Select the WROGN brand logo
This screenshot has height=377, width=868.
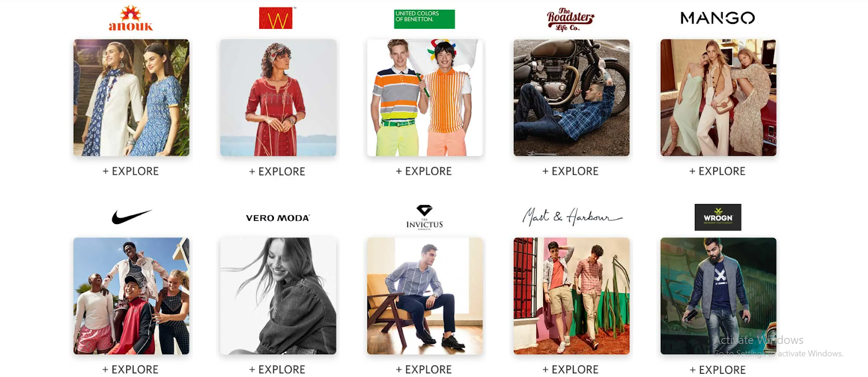(718, 217)
